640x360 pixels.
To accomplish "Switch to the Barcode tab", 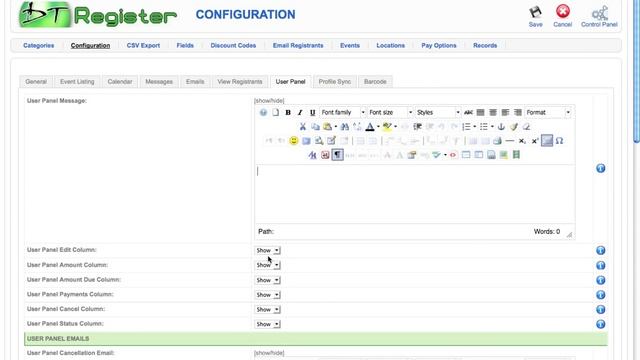I will point(375,82).
